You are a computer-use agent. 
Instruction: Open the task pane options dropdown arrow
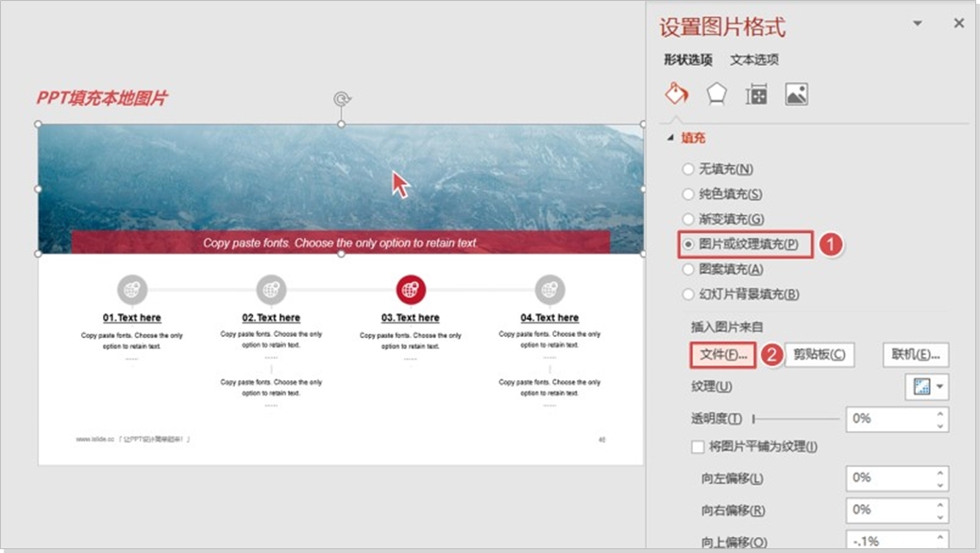[918, 24]
